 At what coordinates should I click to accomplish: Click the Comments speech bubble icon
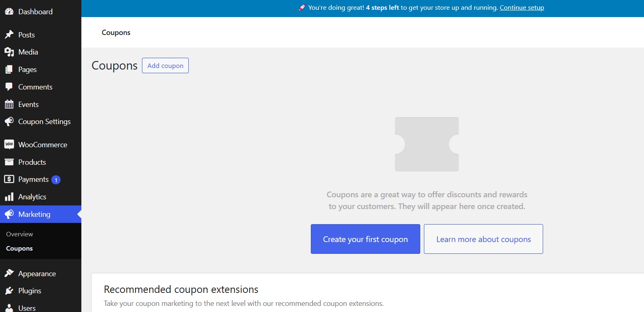click(9, 87)
